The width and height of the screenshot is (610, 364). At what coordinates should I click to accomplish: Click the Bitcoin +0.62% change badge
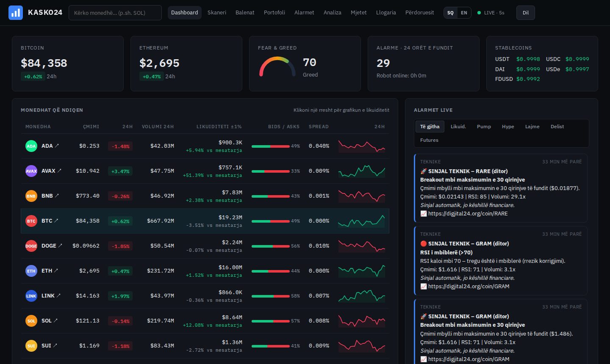coord(33,77)
